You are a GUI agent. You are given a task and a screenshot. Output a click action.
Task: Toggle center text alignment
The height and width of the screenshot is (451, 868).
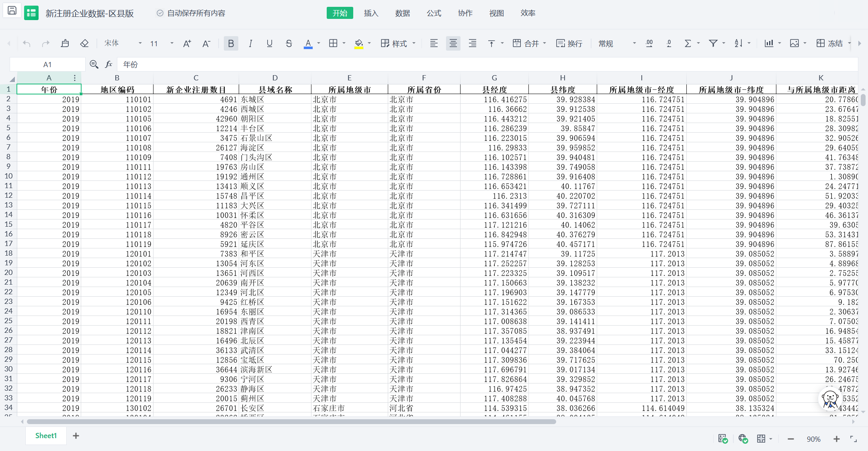tap(453, 43)
